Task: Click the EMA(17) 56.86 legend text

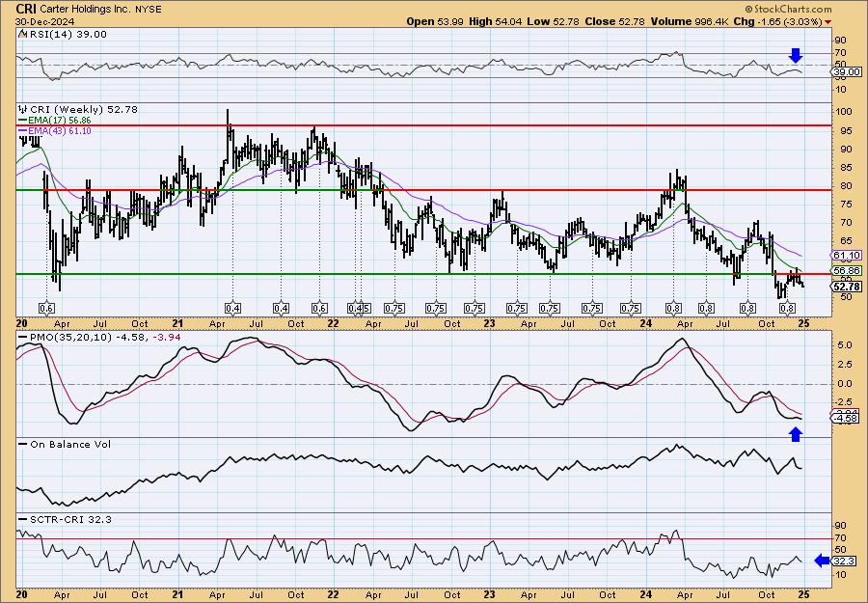Action: point(60,121)
